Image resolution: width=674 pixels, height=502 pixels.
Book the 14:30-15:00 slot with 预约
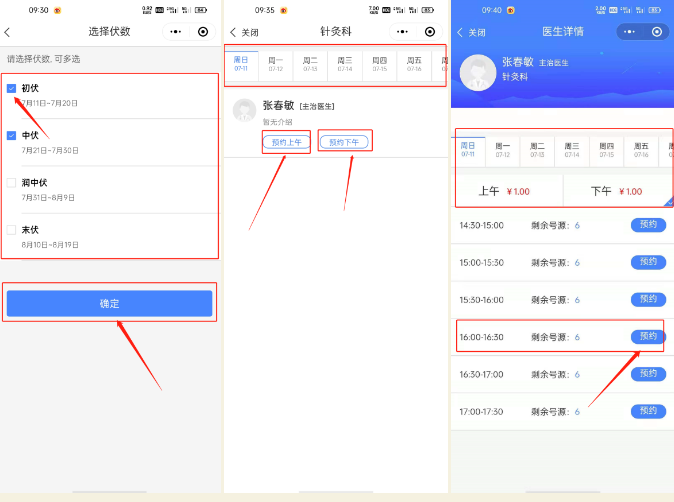pyautogui.click(x=648, y=225)
